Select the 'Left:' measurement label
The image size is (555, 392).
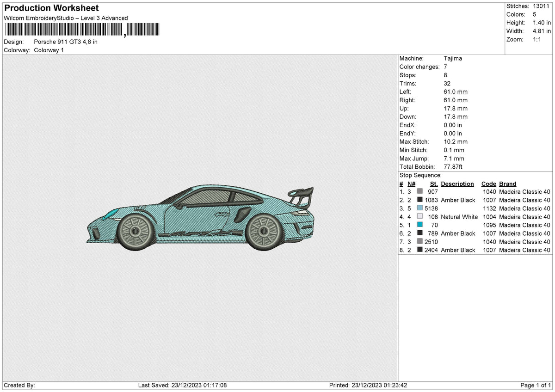[406, 92]
